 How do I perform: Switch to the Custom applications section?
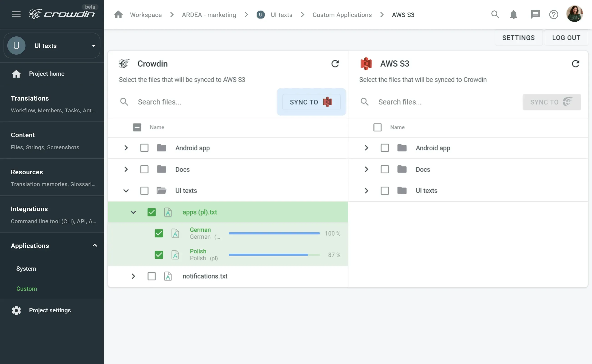point(26,289)
